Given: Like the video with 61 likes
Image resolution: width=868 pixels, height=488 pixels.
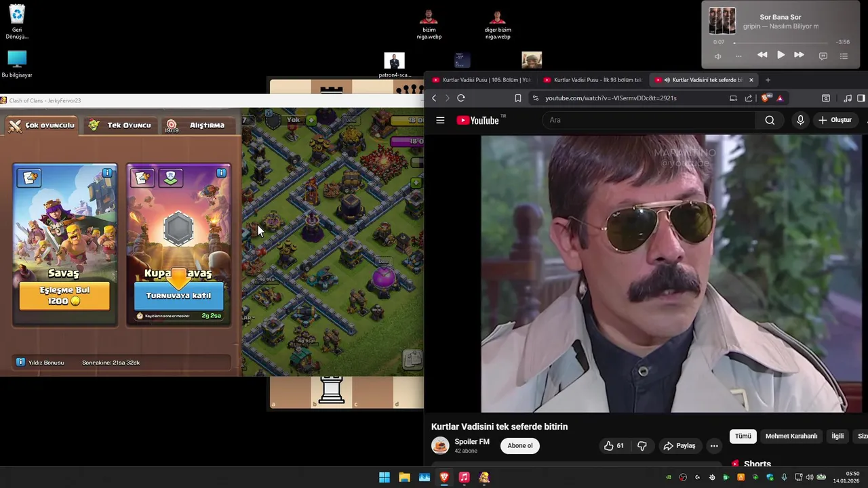Looking at the screenshot, I should click(x=614, y=445).
